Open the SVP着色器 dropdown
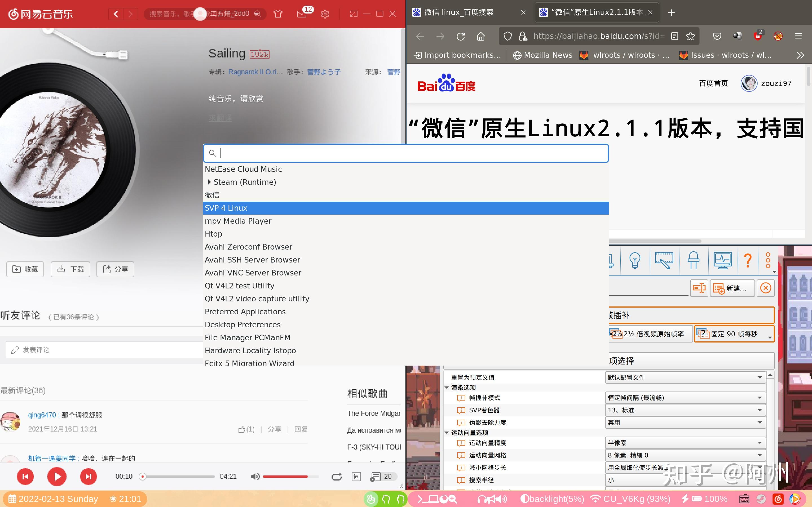Screen dimensions: 812x507 (x=685, y=410)
